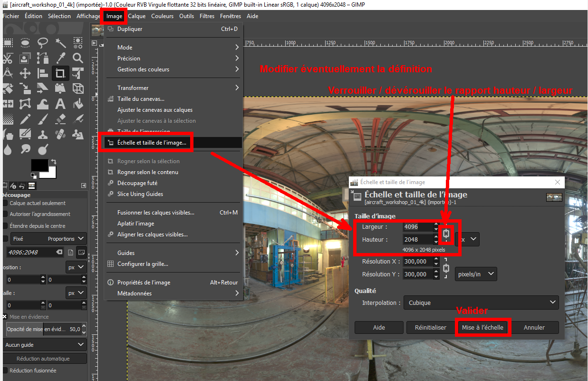Click the 'Mise à l'échelle' button
This screenshot has width=588, height=381.
(482, 327)
